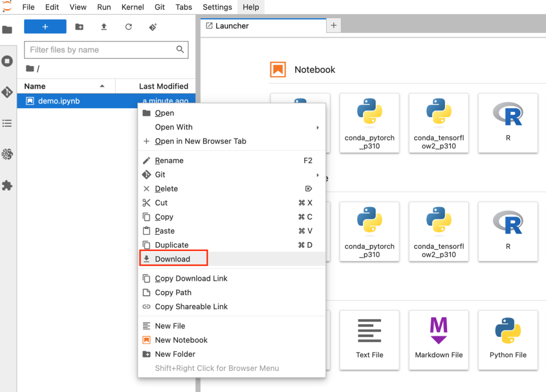Choose Copy in the context menu
Screen dimensions: 546x392
coord(232,217)
